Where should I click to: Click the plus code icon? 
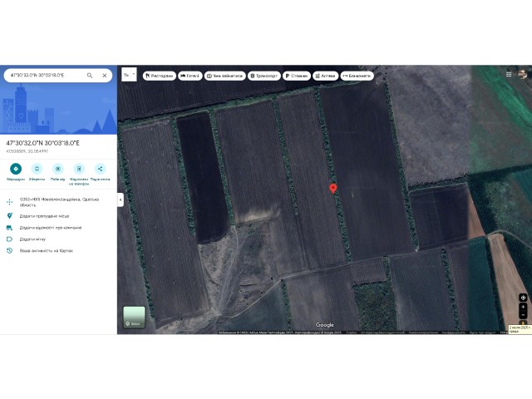point(9,202)
